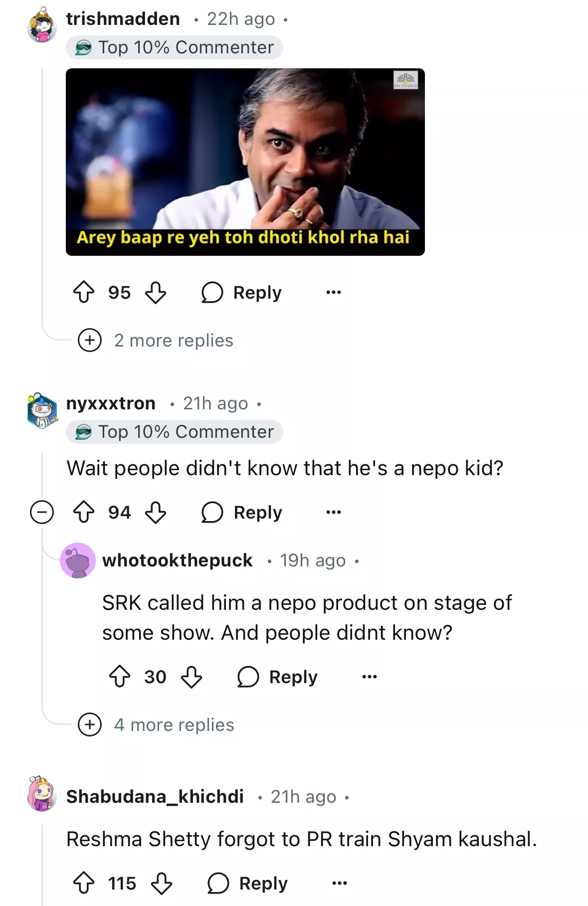The image size is (588, 906).
Task: Click nyxxxtron's avatar picture
Action: coord(42,410)
